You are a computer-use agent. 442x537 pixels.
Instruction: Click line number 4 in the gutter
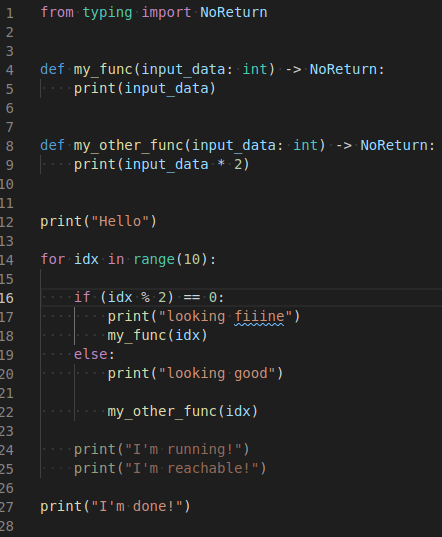tap(10, 70)
